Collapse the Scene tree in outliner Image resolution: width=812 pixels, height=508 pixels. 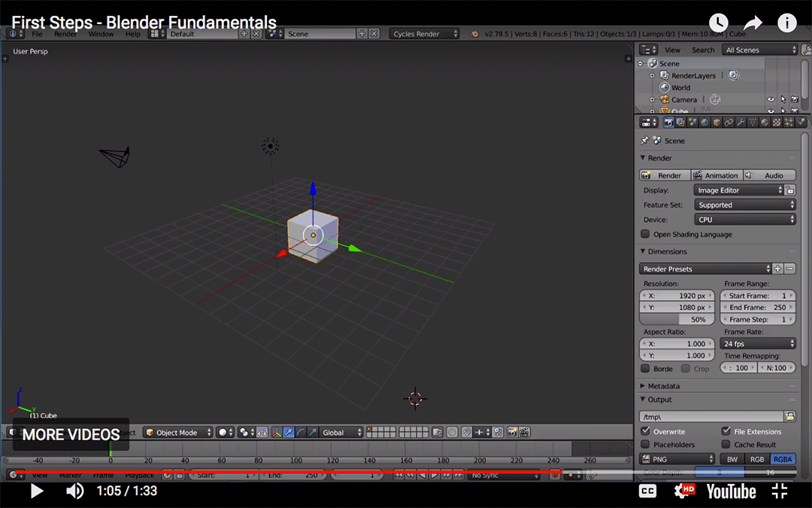pos(641,64)
